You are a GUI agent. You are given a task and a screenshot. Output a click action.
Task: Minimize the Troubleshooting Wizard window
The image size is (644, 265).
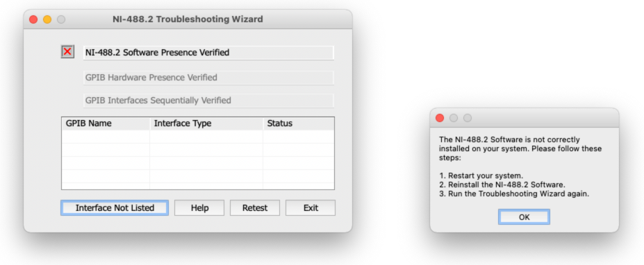click(47, 19)
